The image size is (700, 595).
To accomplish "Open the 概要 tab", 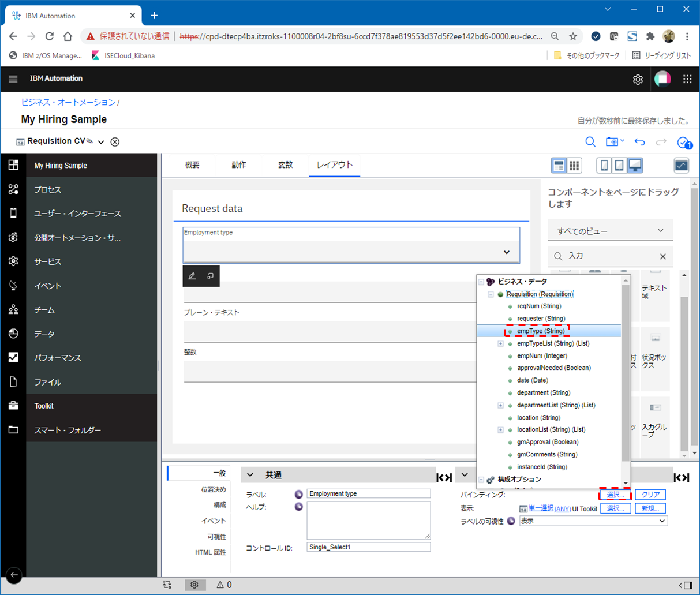I will [192, 165].
